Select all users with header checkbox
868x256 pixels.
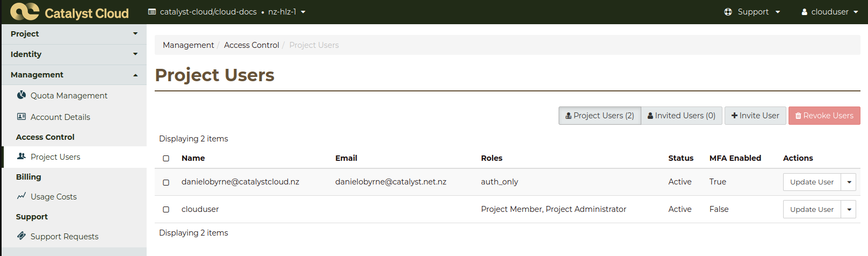(x=166, y=158)
